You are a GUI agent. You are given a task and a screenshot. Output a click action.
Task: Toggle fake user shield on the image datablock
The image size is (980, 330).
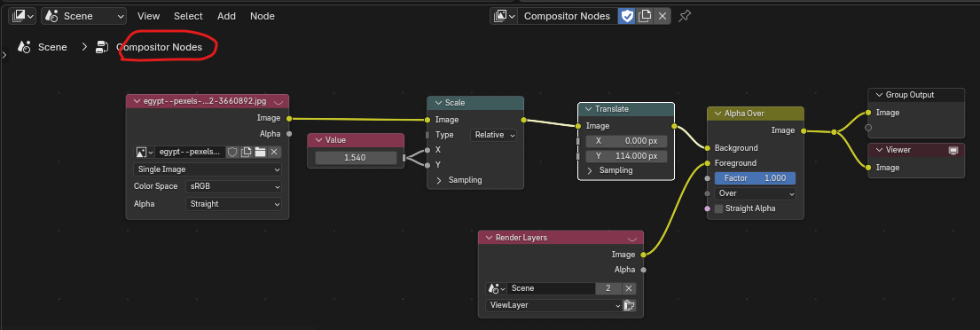point(231,152)
